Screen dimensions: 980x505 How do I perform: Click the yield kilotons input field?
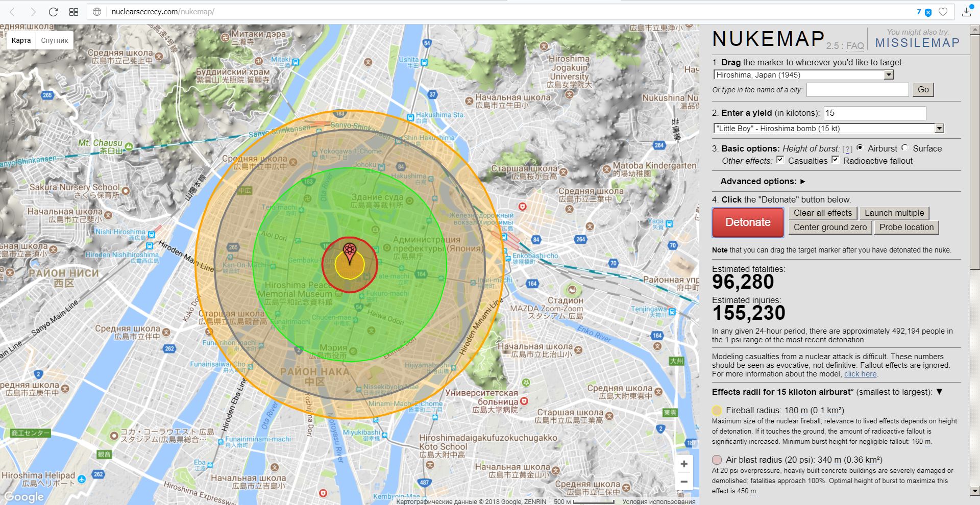tap(874, 113)
